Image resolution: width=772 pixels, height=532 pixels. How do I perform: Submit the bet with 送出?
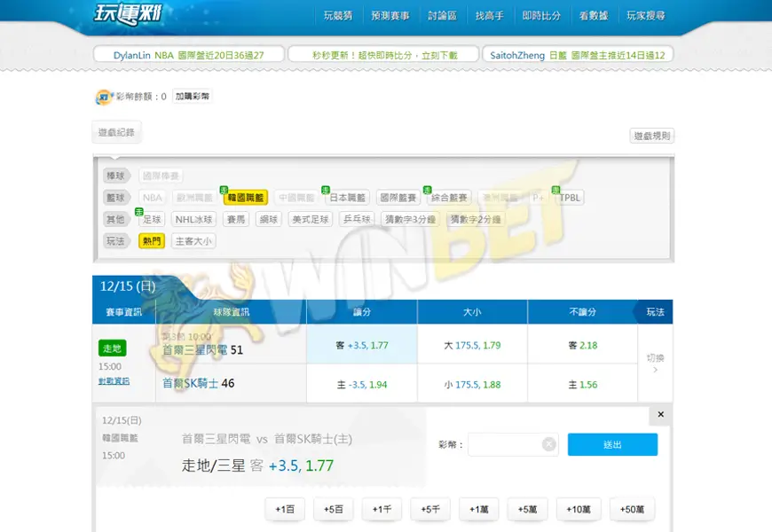[612, 444]
